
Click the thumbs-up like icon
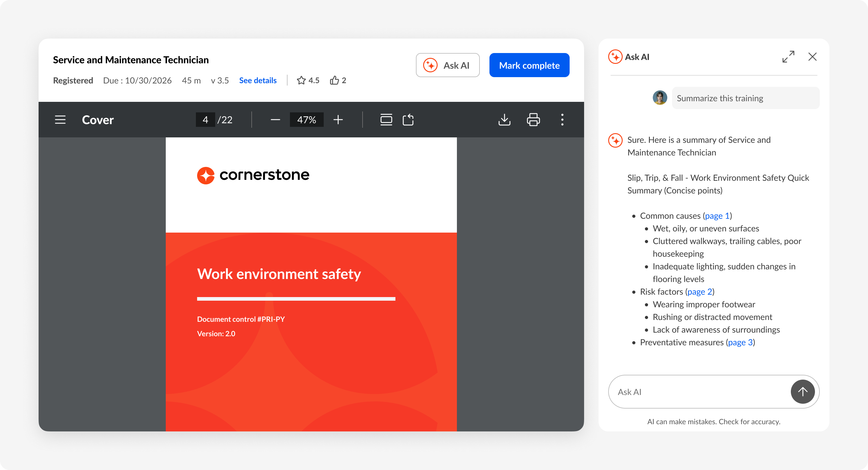[334, 80]
